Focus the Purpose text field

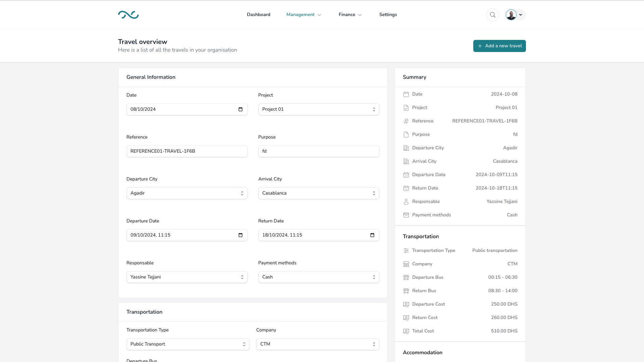coord(318,151)
